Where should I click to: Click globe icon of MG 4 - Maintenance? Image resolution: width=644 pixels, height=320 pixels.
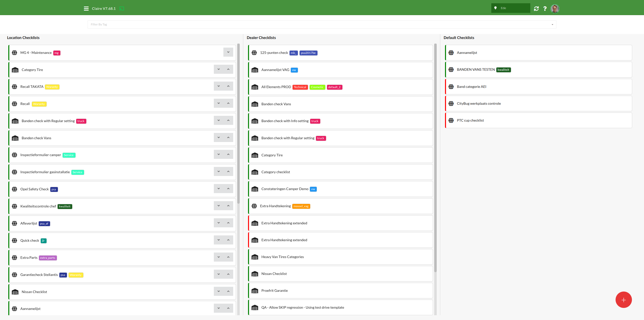coord(15,53)
